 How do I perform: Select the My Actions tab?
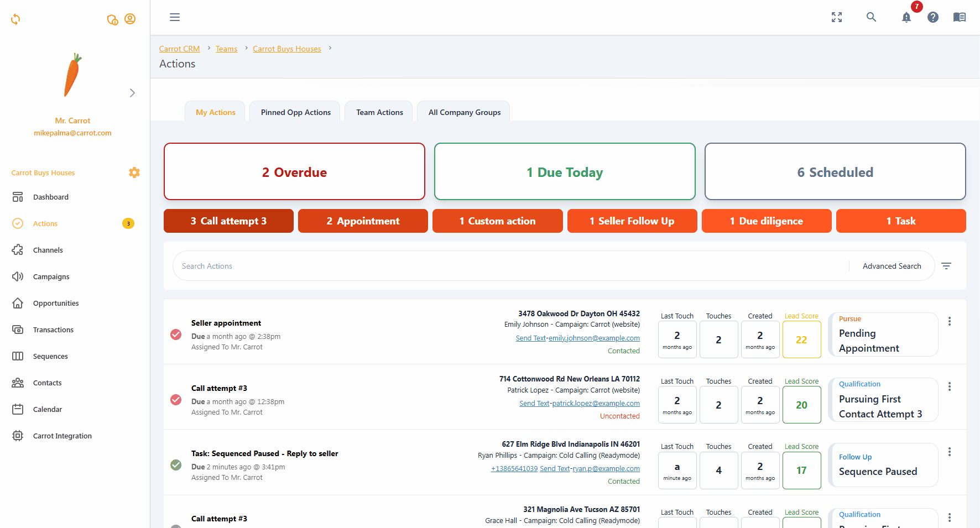pos(216,112)
